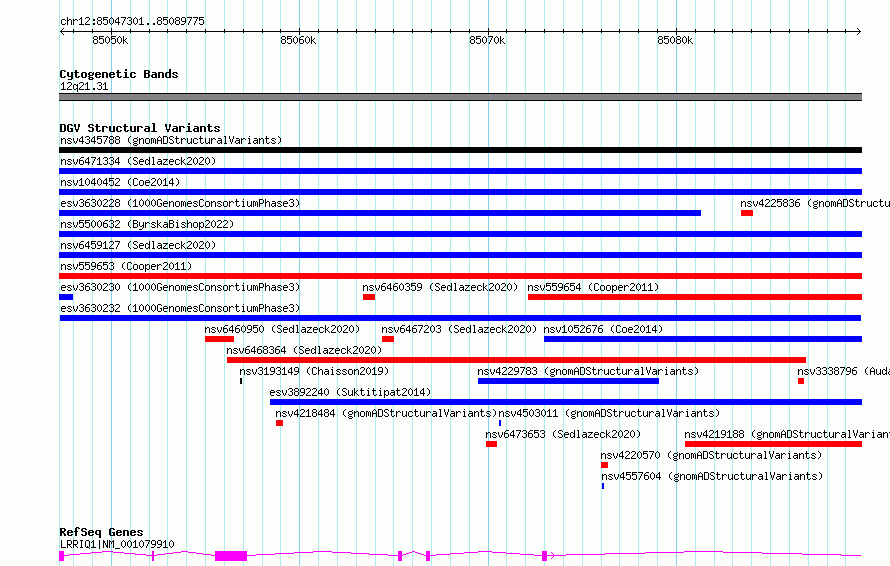Click the nsv6460359 (Sedlazeck2020) label
Viewport: 890px width, 566px height.
tap(440, 287)
